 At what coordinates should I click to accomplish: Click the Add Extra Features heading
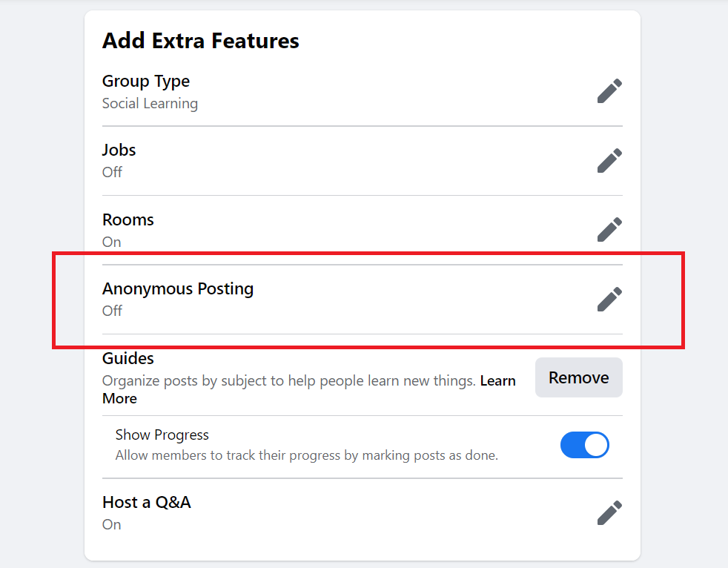click(x=201, y=40)
